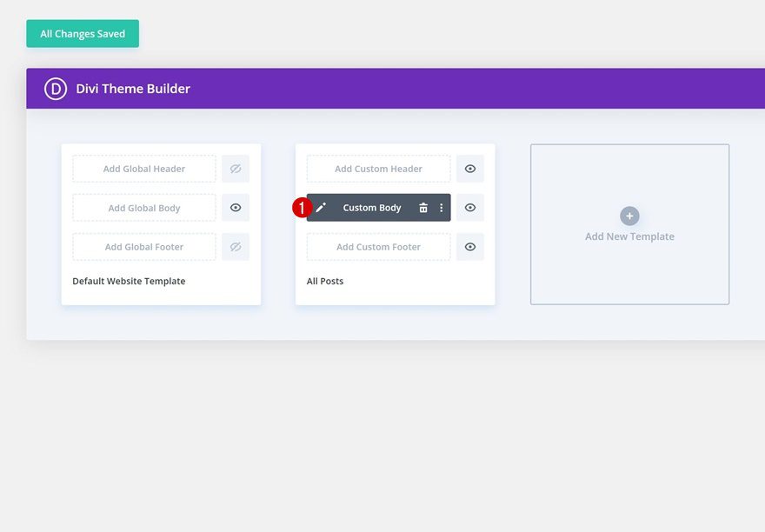
Task: Select the All Posts template card
Action: (325, 281)
